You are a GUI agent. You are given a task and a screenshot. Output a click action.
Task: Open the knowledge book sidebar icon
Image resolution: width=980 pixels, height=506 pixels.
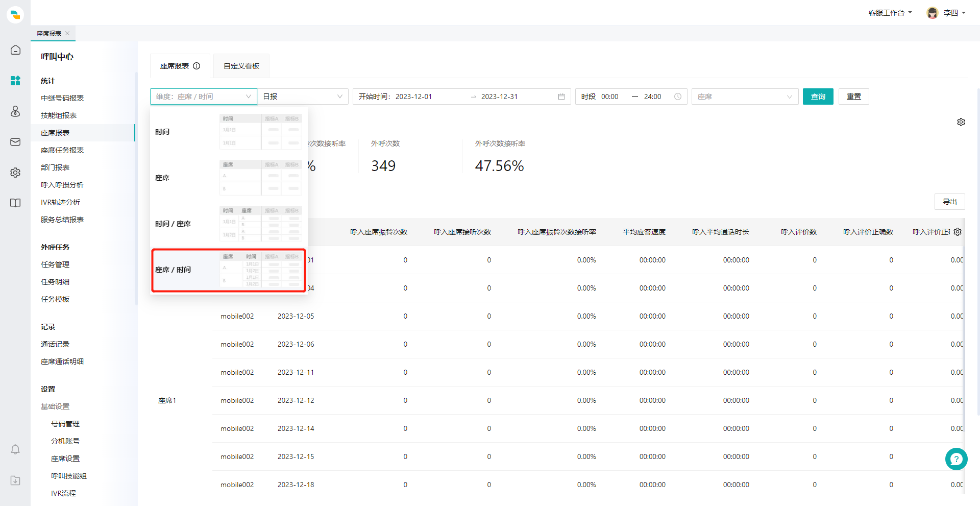(15, 203)
